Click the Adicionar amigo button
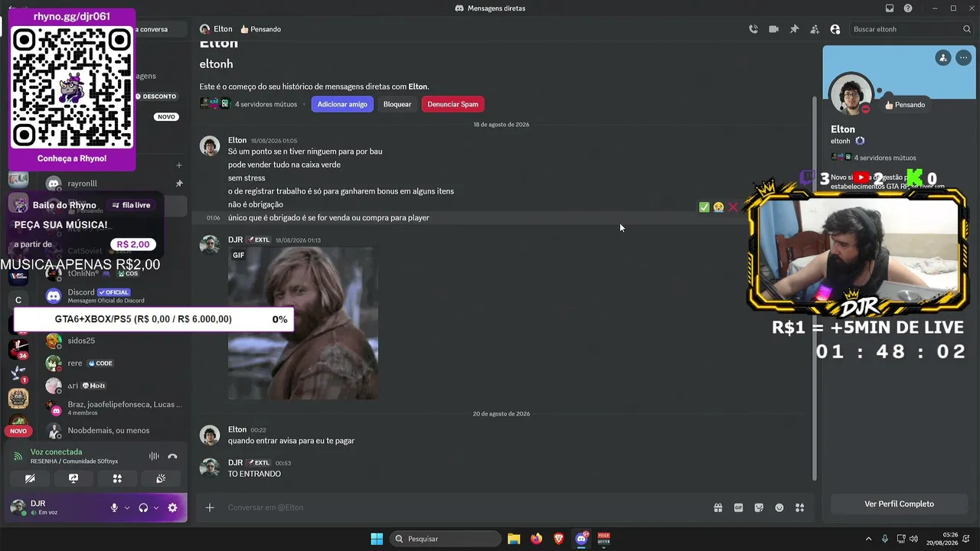This screenshot has width=980, height=551. (342, 104)
